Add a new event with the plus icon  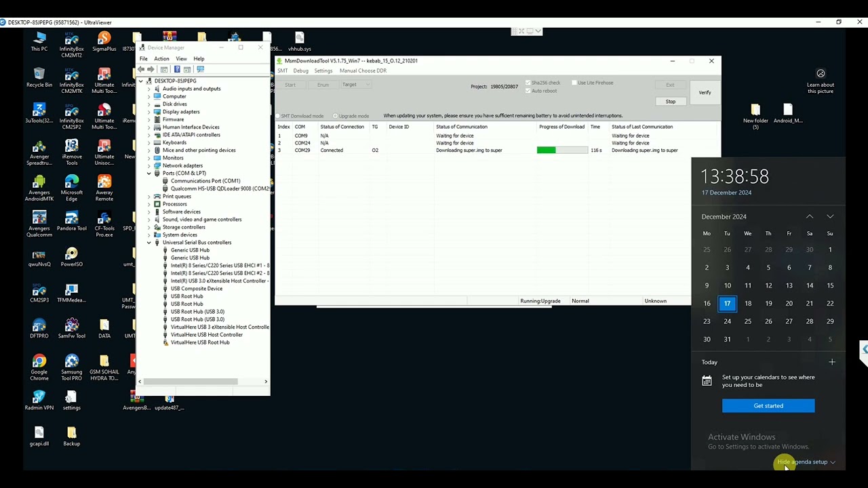832,362
